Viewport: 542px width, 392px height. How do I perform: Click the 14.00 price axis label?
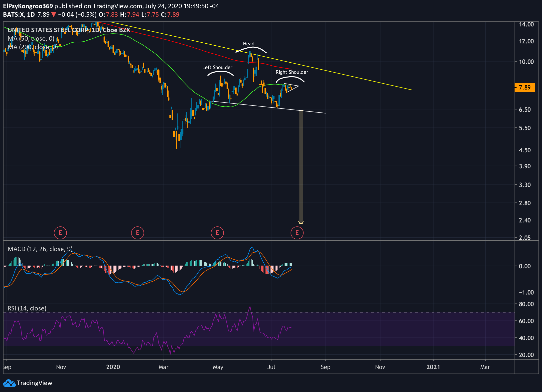tap(526, 24)
